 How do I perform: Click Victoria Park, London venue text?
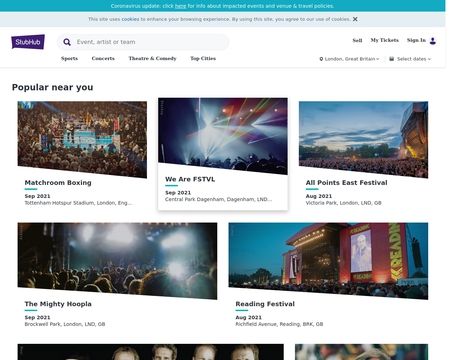coord(344,203)
